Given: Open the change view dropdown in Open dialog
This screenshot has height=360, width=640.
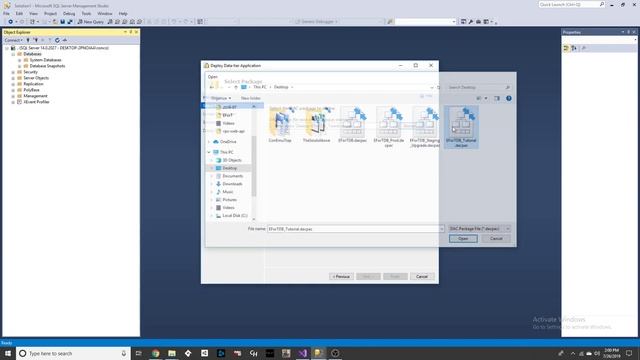Looking at the screenshot, I should [x=486, y=98].
